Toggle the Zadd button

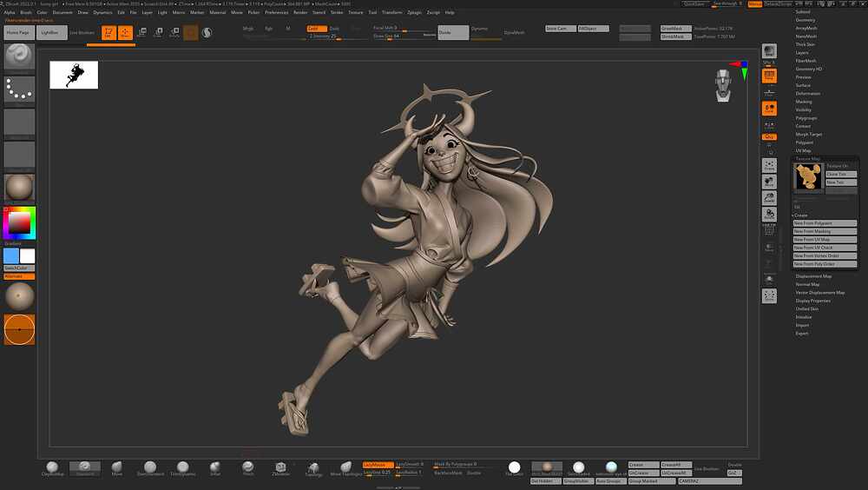point(317,29)
